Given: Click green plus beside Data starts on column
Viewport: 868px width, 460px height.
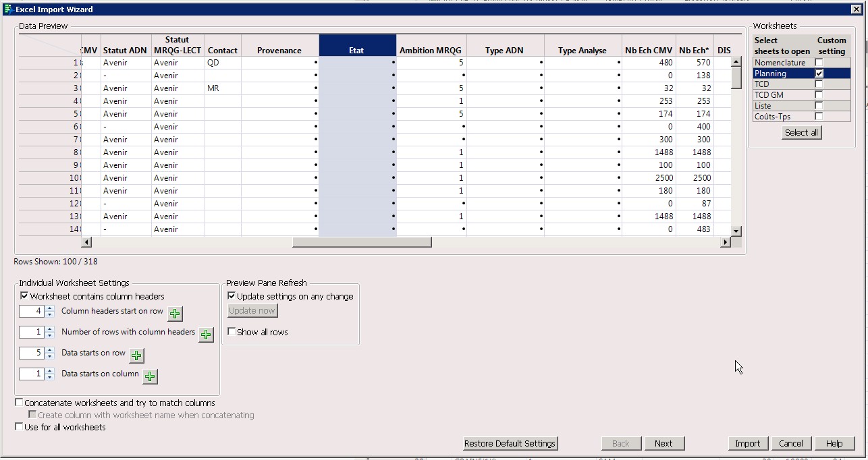Looking at the screenshot, I should pyautogui.click(x=150, y=376).
